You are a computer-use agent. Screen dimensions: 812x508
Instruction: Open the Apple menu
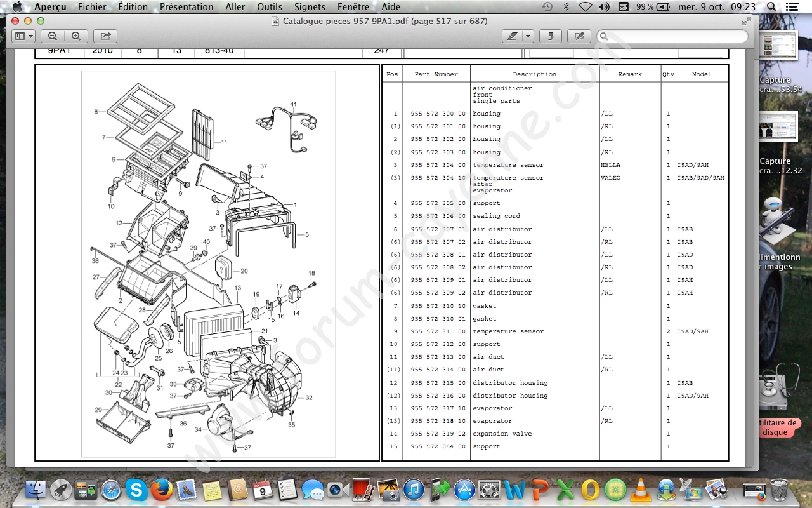17,7
